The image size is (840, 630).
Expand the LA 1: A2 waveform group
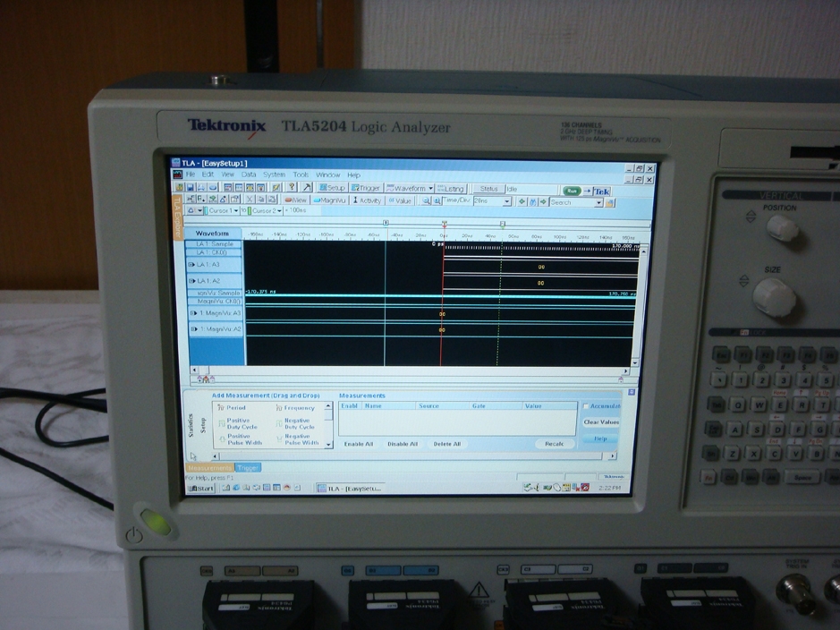191,281
